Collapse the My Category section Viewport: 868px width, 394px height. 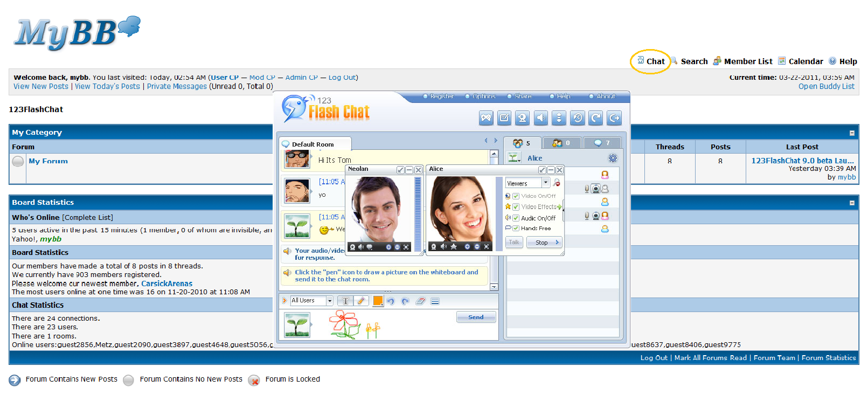tap(852, 133)
